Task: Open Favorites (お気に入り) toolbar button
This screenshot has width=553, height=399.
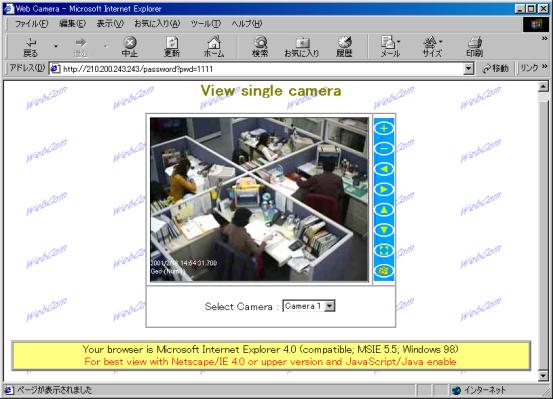Action: tap(302, 47)
